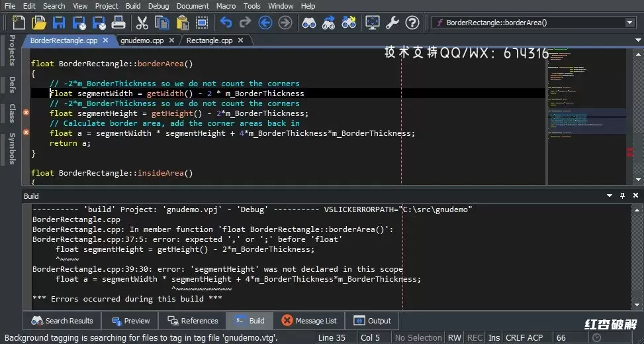644x344 pixels.
Task: Switch to the gnudemo.cpp tab
Action: tap(142, 40)
